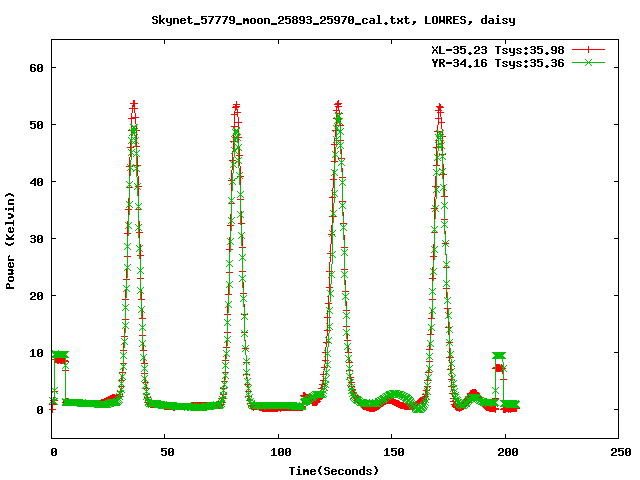Click the x-axis tick label 100

(281, 452)
